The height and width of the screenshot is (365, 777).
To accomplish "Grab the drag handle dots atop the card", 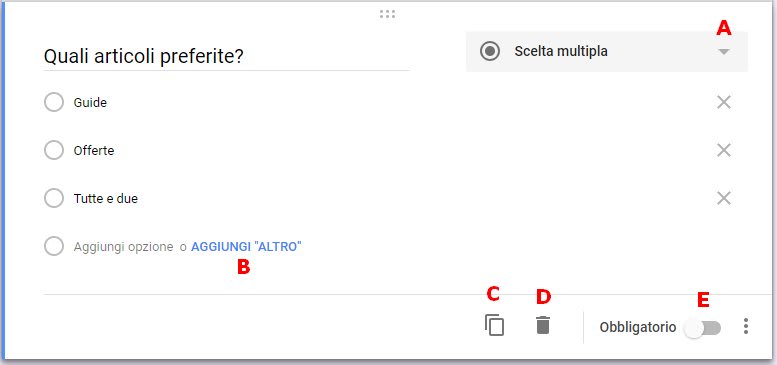I will point(388,14).
